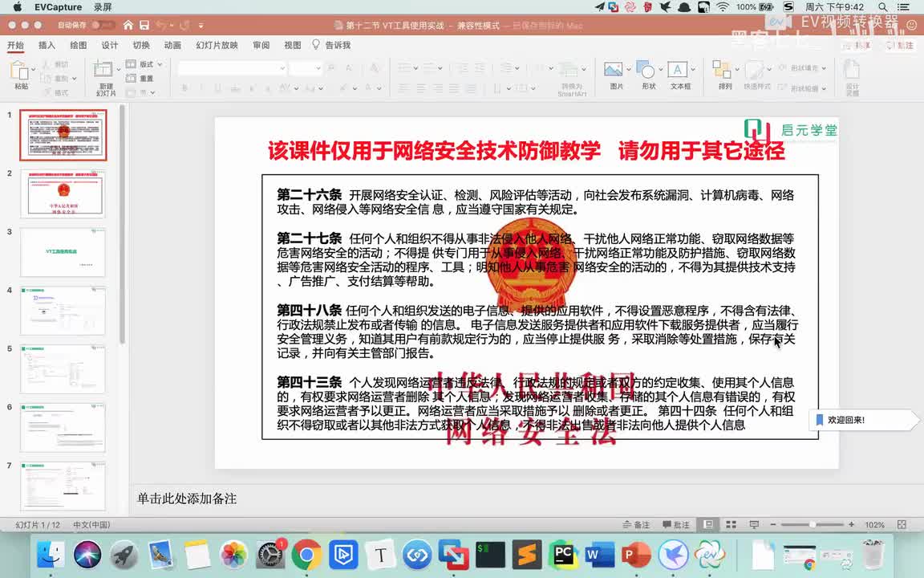
Task: Select slide 2 thumbnail in the panel
Action: (x=63, y=194)
